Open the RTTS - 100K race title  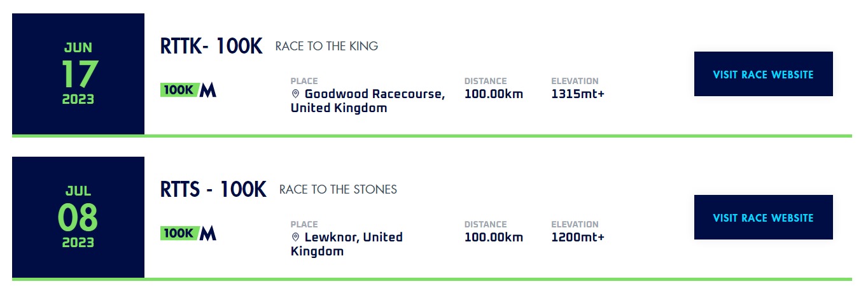click(x=213, y=190)
